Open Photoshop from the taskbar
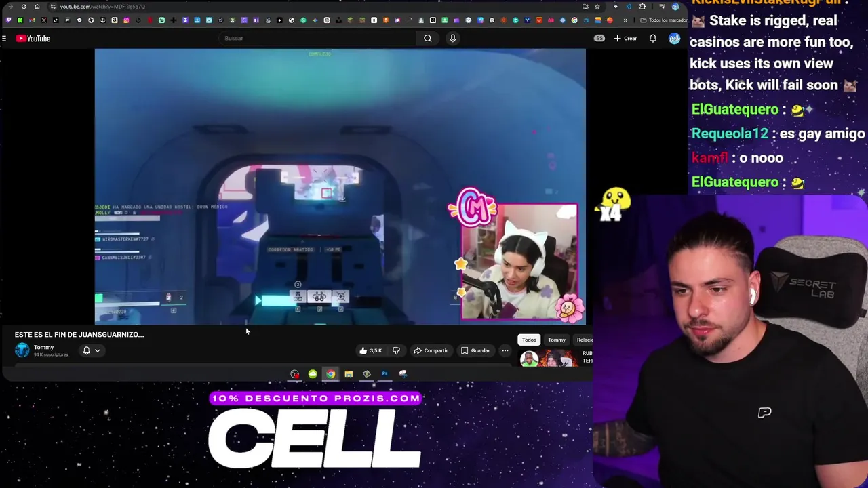Viewport: 868px width, 488px height. coord(384,374)
